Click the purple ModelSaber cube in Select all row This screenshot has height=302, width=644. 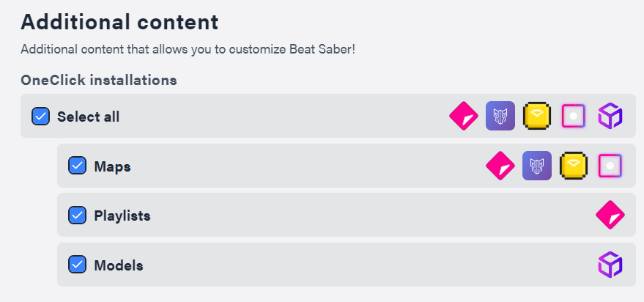pyautogui.click(x=610, y=116)
